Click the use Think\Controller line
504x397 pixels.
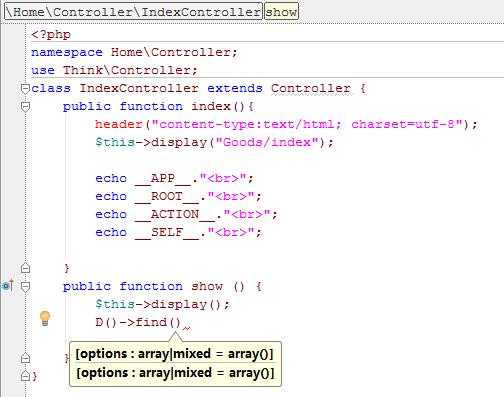[x=114, y=70]
